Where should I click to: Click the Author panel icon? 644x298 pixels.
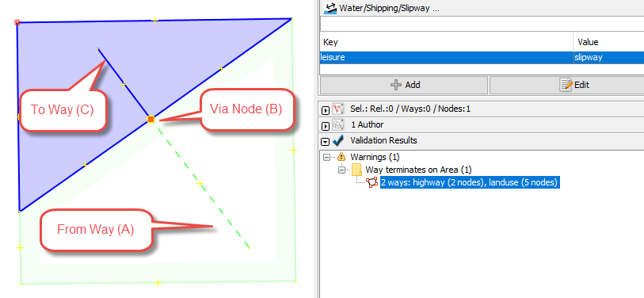click(x=338, y=124)
